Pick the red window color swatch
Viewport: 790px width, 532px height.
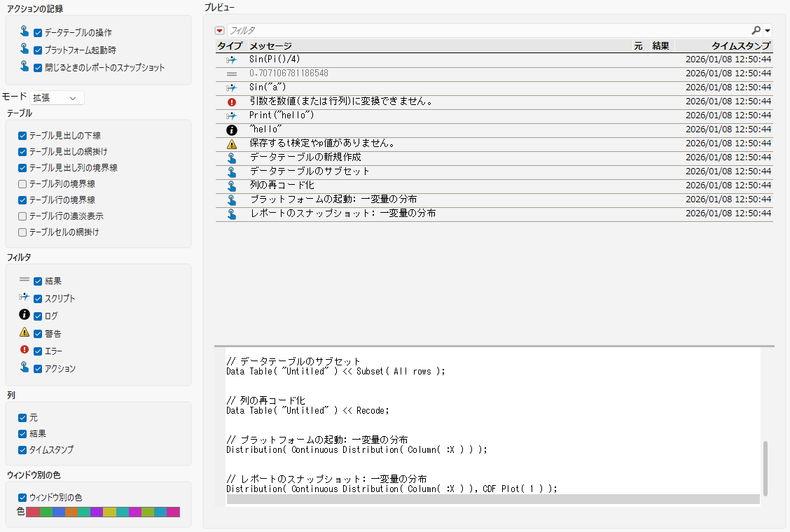(33, 512)
